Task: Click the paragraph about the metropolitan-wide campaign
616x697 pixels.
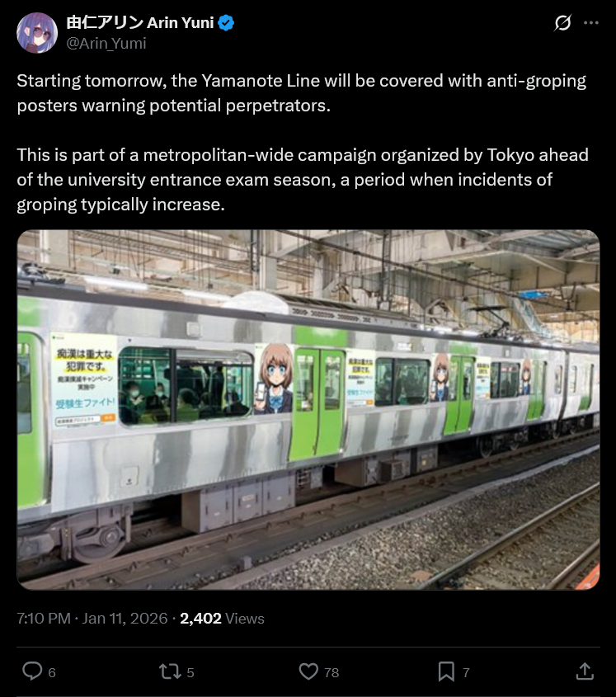Action: click(x=303, y=180)
